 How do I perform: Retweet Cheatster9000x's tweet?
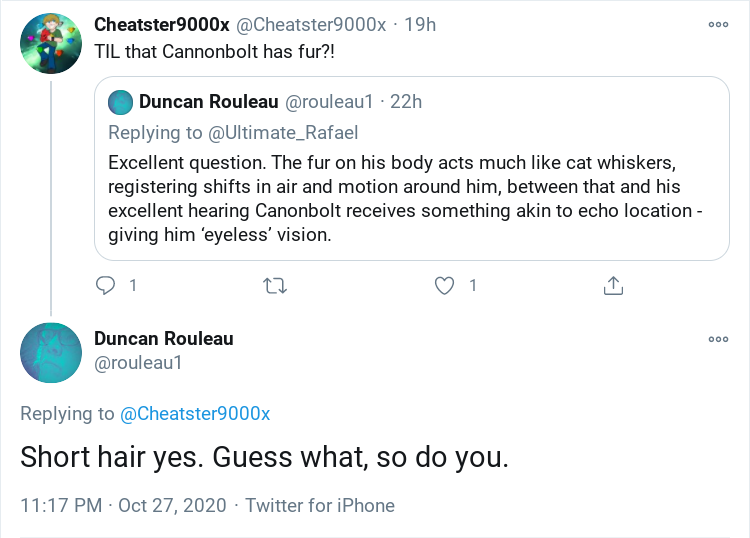[274, 285]
